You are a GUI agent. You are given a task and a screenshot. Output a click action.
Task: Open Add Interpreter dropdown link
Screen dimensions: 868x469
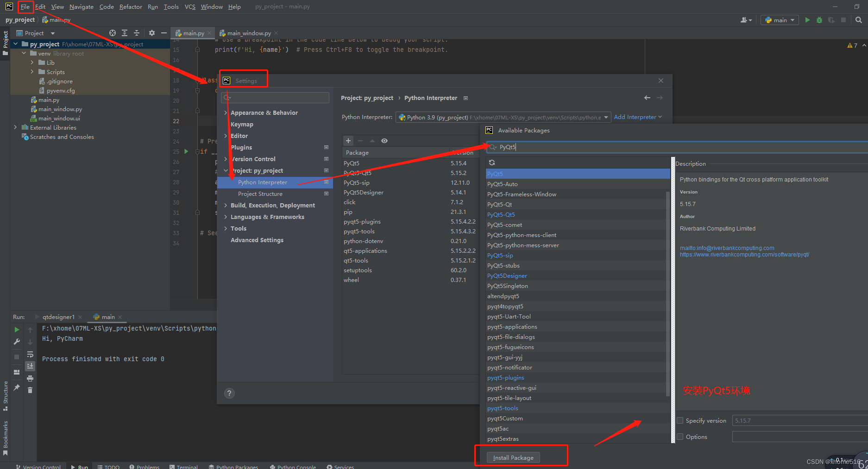pyautogui.click(x=638, y=117)
